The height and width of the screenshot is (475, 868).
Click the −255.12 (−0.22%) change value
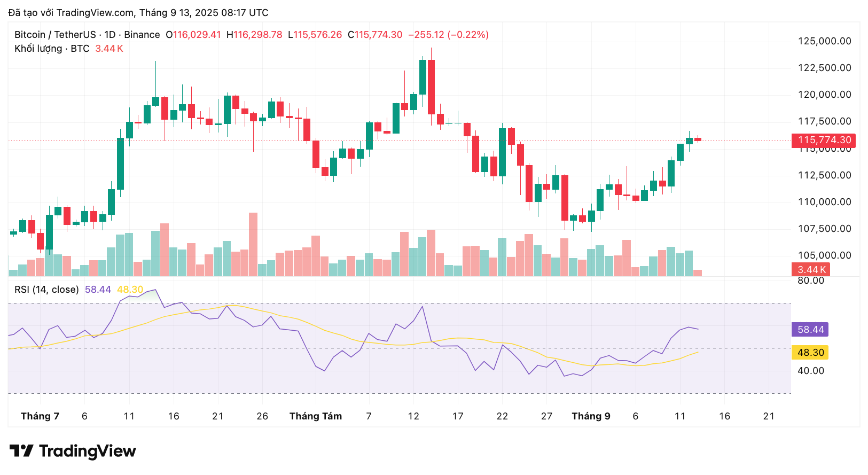tap(448, 35)
